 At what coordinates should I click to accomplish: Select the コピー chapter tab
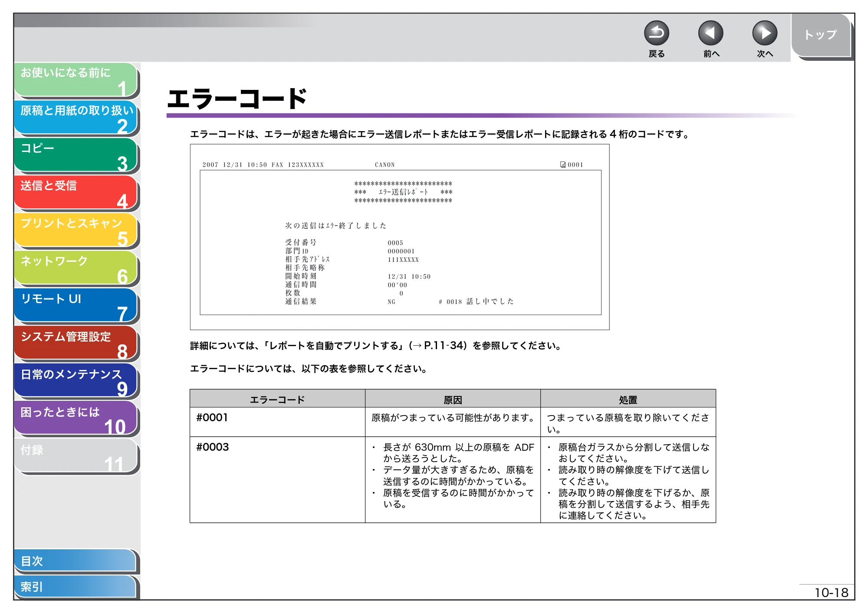[x=76, y=155]
